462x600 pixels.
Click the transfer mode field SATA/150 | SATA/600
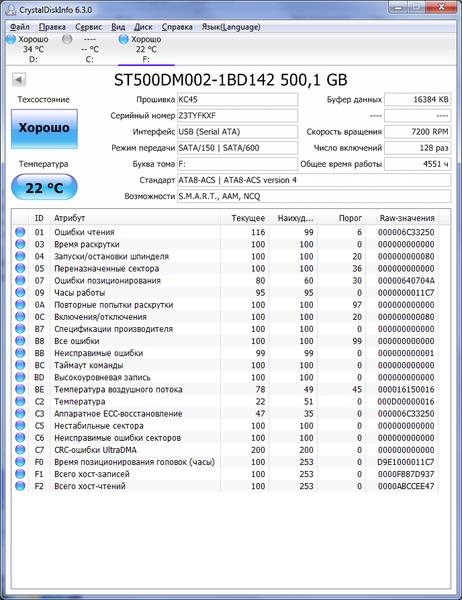point(237,148)
